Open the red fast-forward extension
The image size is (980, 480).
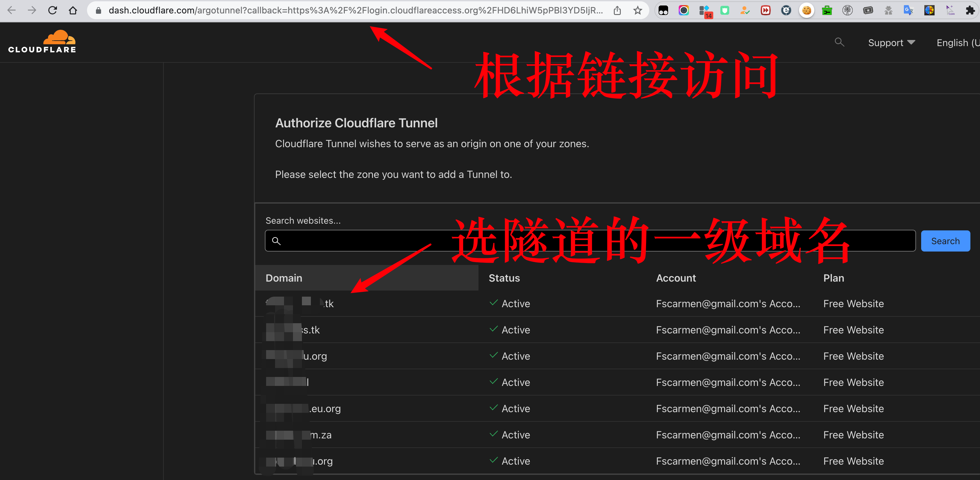[765, 10]
